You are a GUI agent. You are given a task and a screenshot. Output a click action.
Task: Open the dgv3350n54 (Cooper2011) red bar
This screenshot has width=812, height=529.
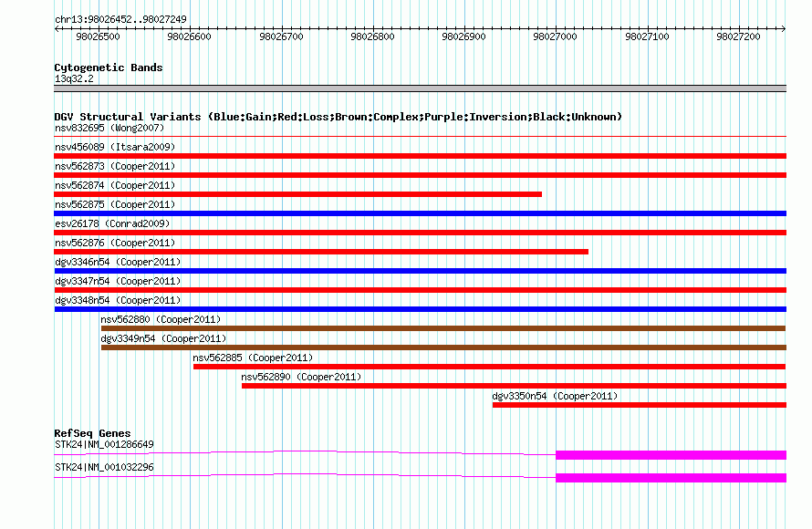pos(639,405)
